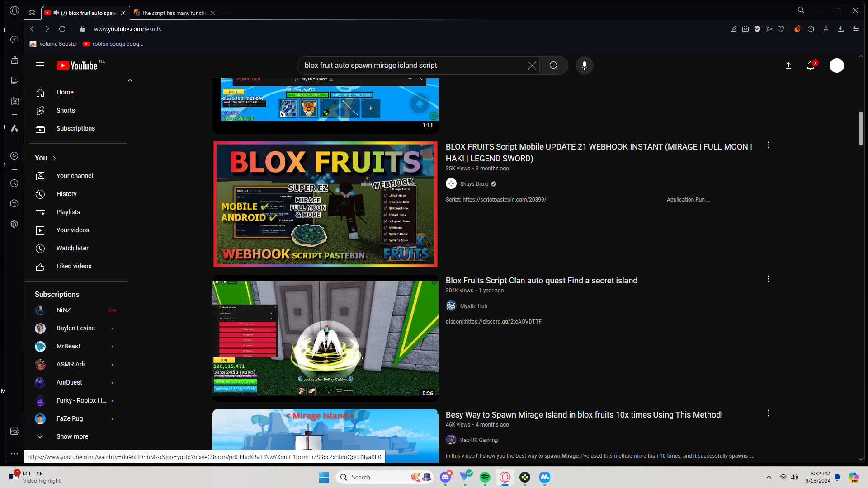Open Opera sidebar history clock

(14, 183)
